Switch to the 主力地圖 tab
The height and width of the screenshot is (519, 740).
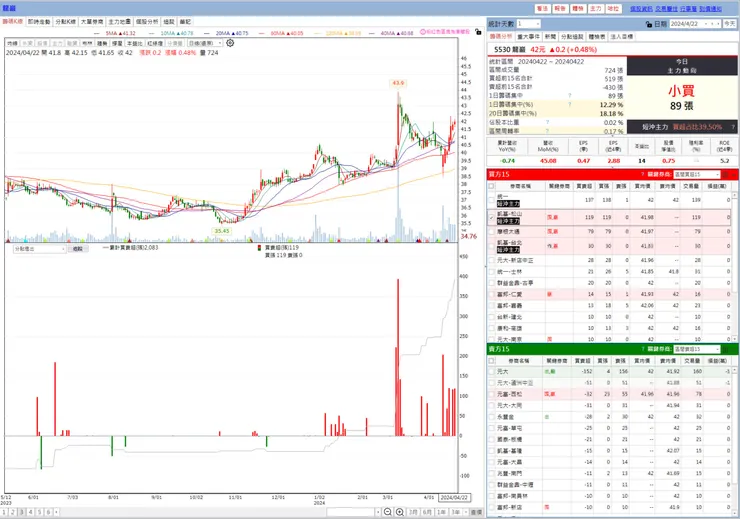[x=119, y=22]
